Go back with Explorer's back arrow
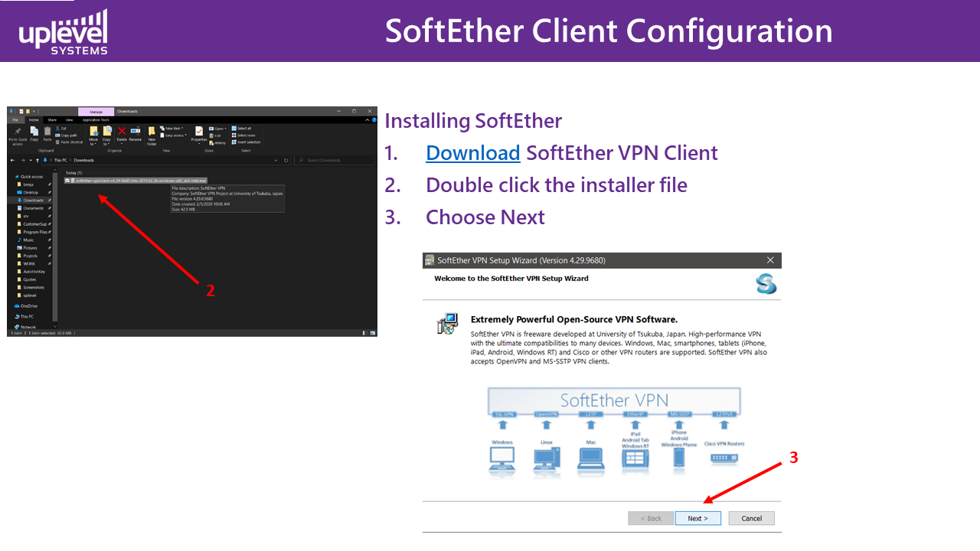Image resolution: width=980 pixels, height=551 pixels. click(x=12, y=161)
